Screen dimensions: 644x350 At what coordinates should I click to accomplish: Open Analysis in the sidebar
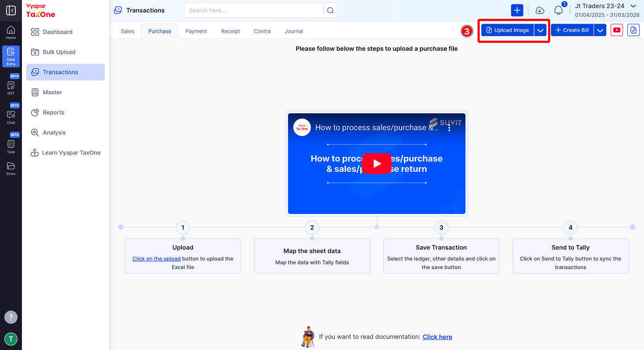point(66,133)
